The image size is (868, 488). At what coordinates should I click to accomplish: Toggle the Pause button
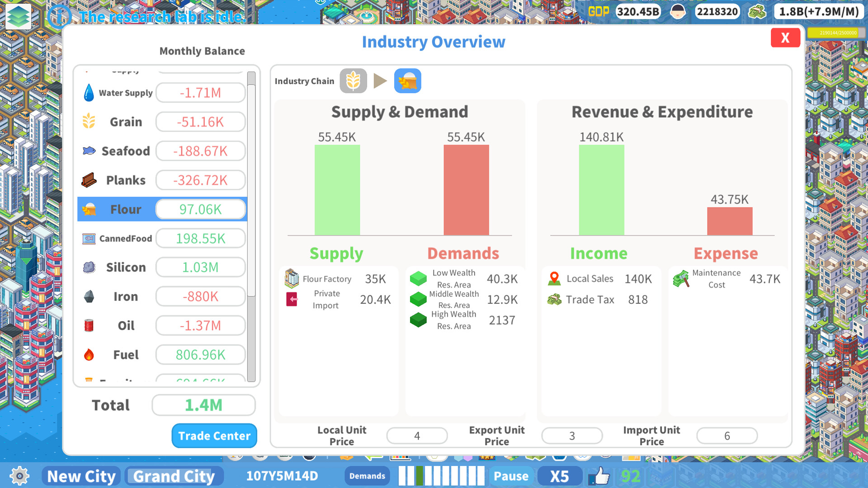tap(511, 476)
